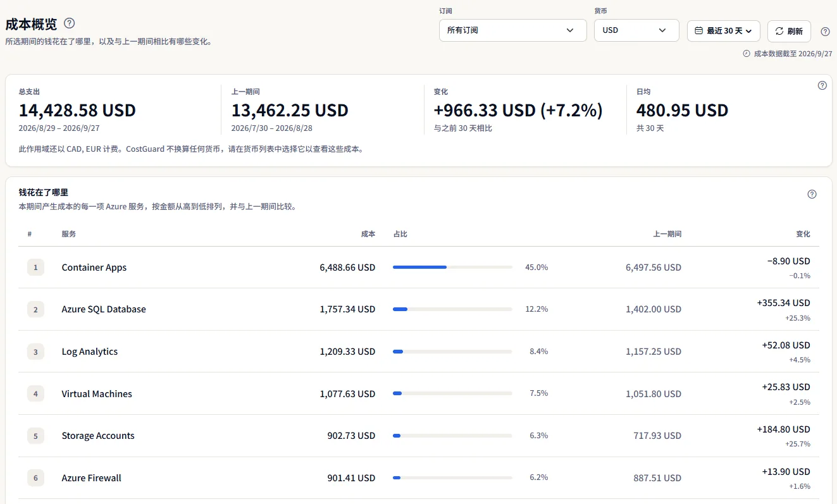
Task: Click the Virtual Machines service name
Action: 97,394
